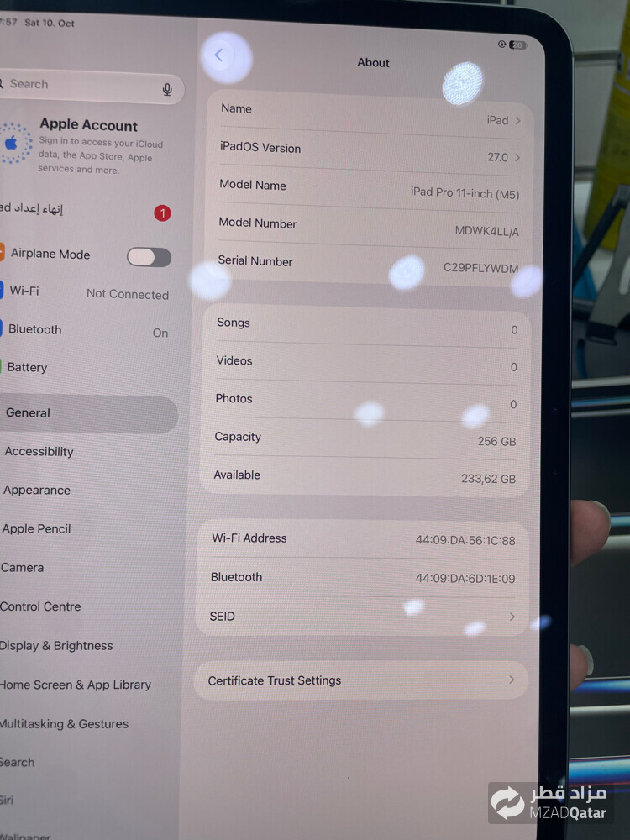Tap the Capacity value 256 GB

pos(496,442)
